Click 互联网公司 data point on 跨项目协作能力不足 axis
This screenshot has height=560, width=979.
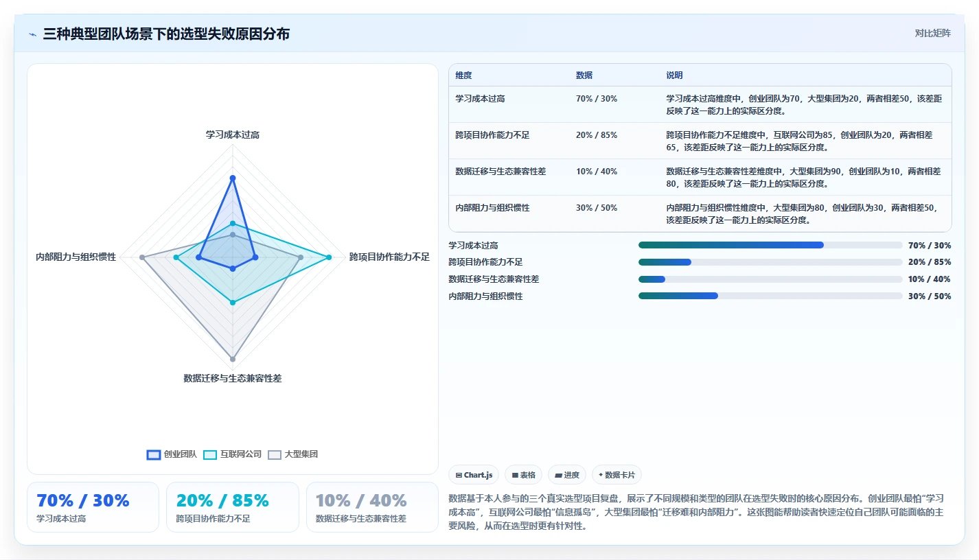(x=329, y=257)
